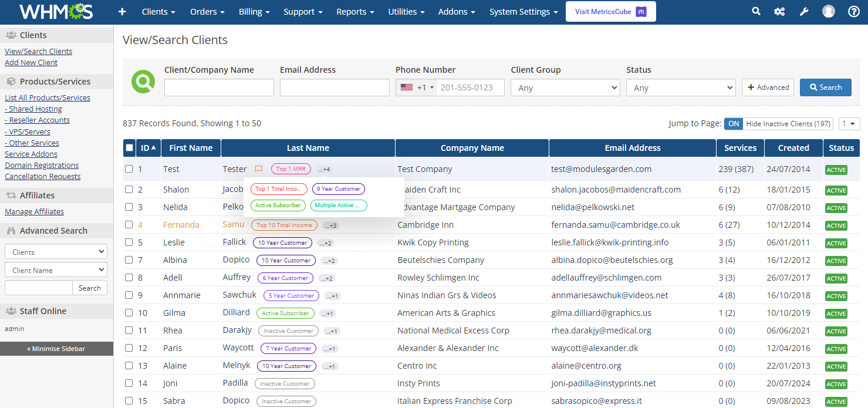Click the Add New Client link

[31, 62]
